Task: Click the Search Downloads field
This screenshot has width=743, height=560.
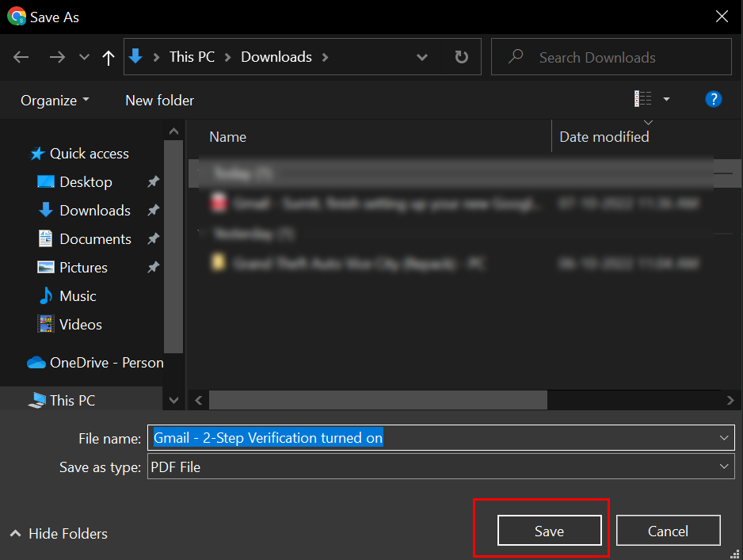Action: click(612, 57)
